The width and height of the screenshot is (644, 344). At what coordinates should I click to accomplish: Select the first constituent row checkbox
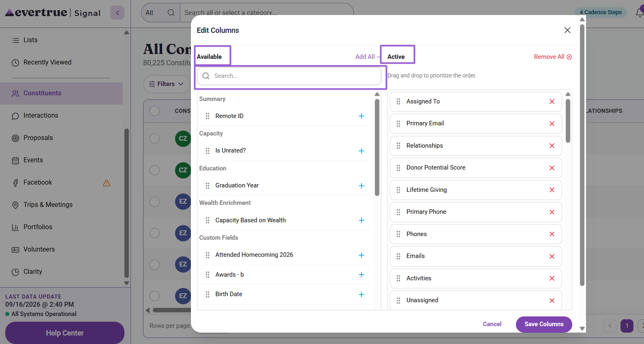coord(154,139)
